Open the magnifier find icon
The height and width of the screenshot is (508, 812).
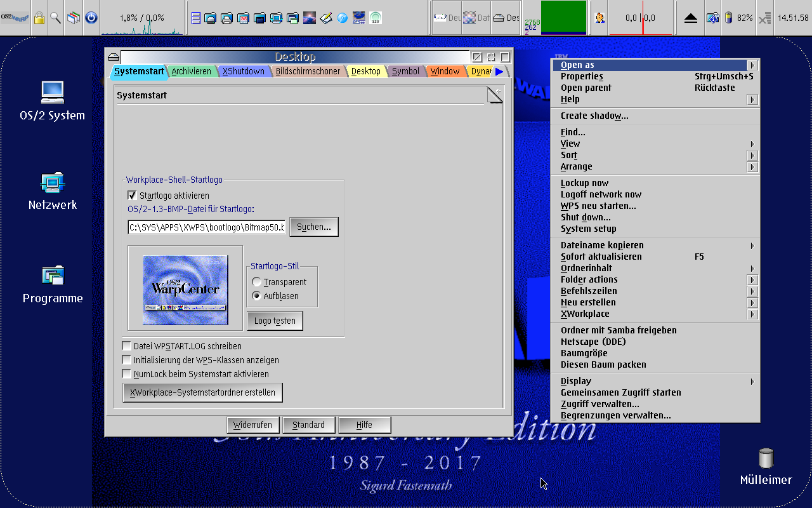56,18
